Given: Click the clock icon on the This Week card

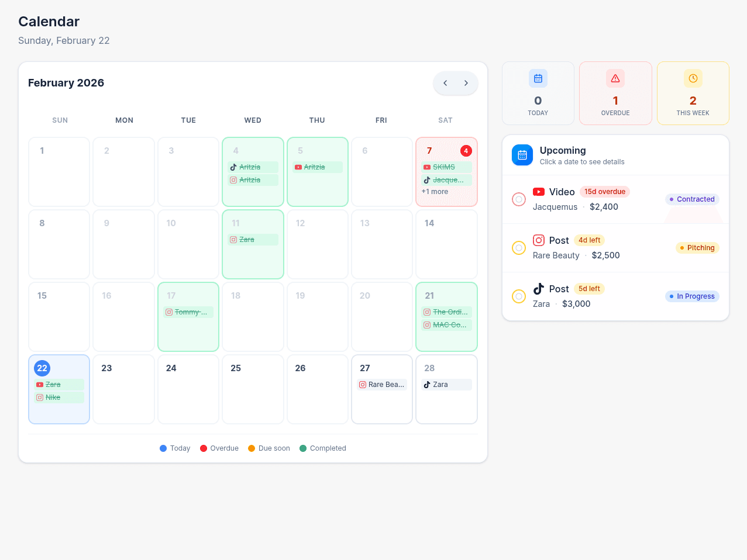Looking at the screenshot, I should coord(693,78).
